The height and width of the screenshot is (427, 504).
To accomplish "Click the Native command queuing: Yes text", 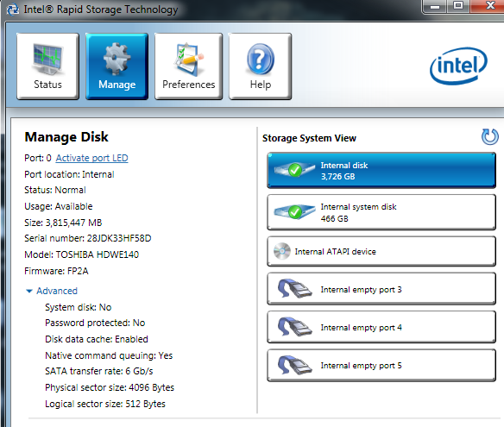I will pyautogui.click(x=109, y=355).
